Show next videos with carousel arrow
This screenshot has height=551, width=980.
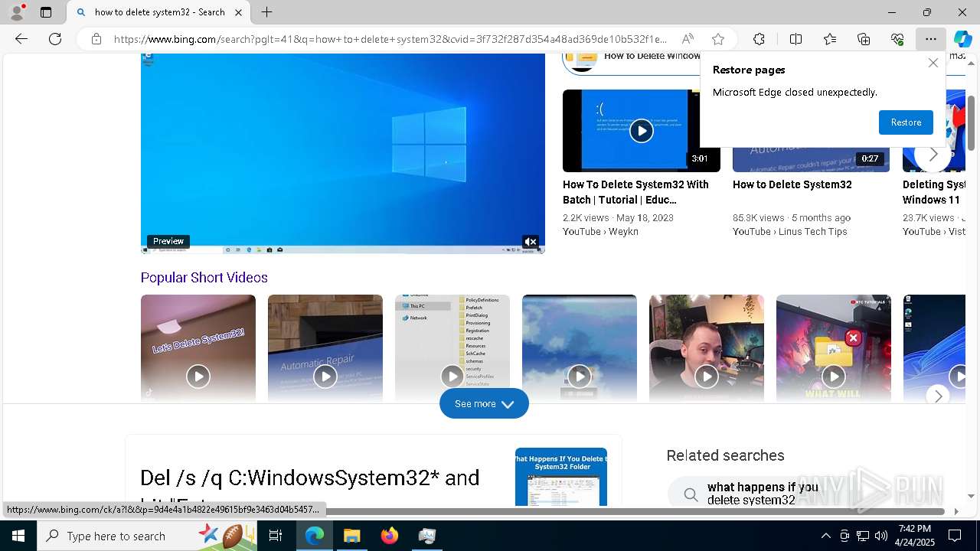[x=933, y=155]
